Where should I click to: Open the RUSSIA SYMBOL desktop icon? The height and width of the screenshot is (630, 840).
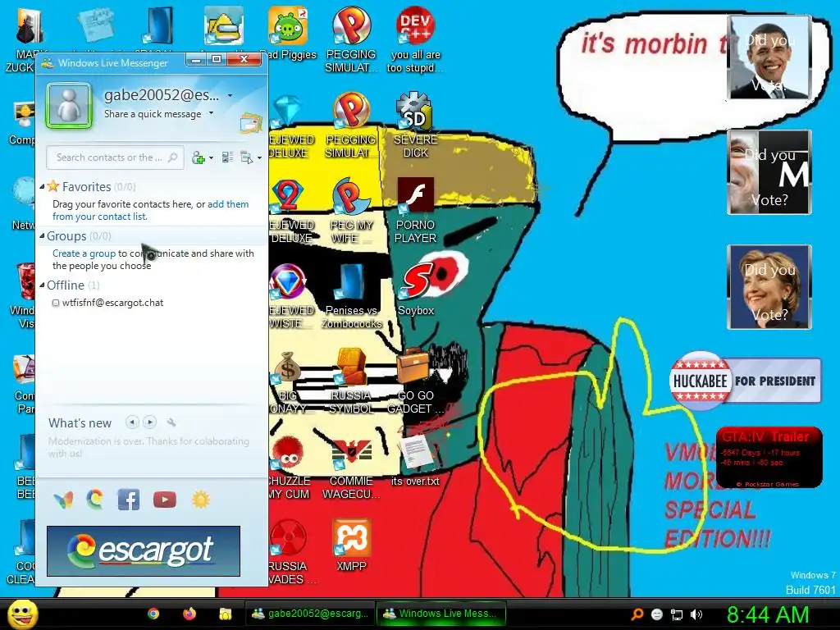(x=351, y=381)
